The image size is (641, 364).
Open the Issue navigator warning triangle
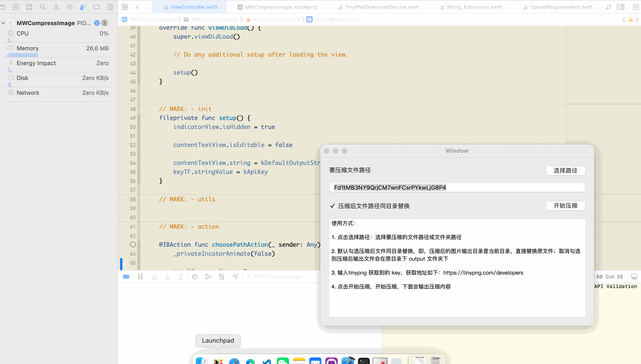[x=56, y=7]
